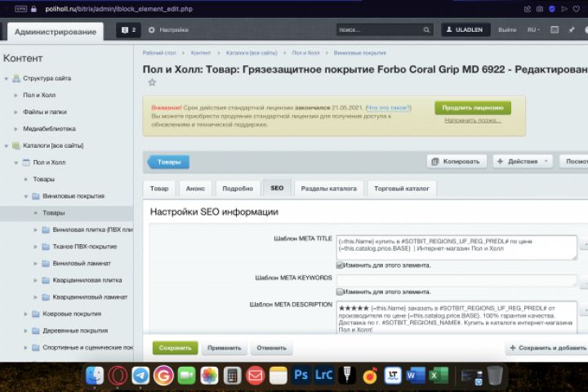Expand the Ковровые покрытия folder arrow
588x392 pixels.
(x=26, y=314)
